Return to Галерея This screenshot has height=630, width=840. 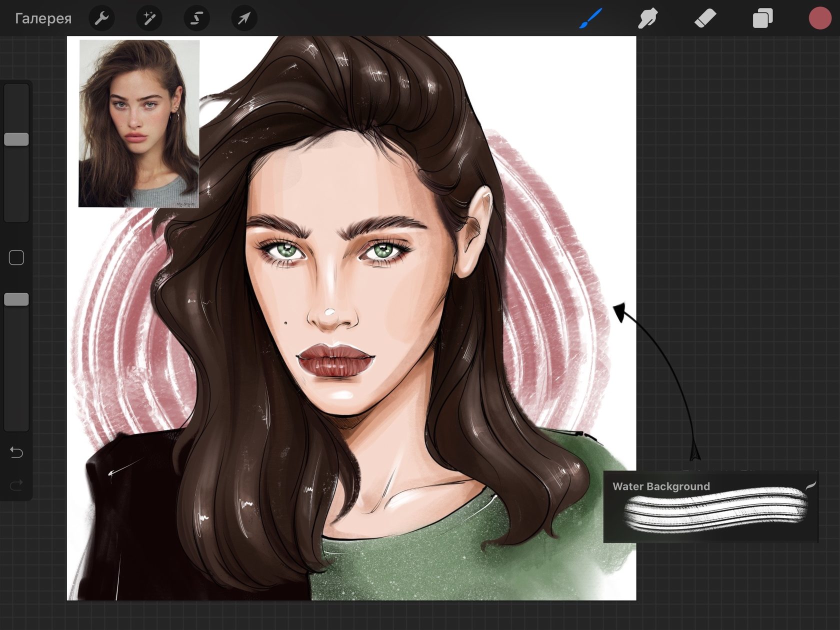click(43, 18)
